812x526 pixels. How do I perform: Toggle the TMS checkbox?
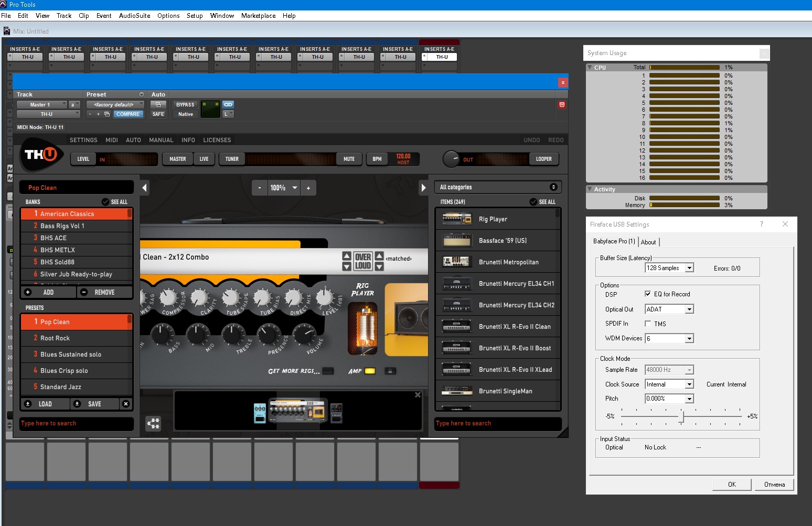648,324
